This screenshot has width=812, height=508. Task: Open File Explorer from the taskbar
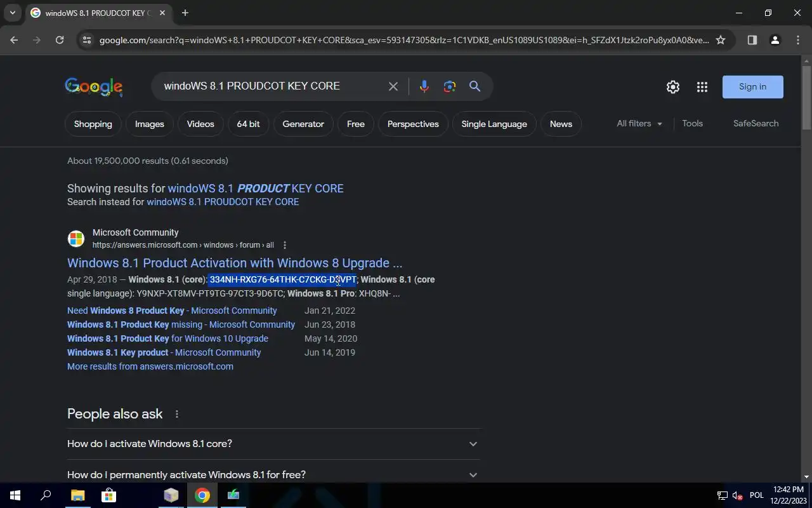(x=77, y=495)
